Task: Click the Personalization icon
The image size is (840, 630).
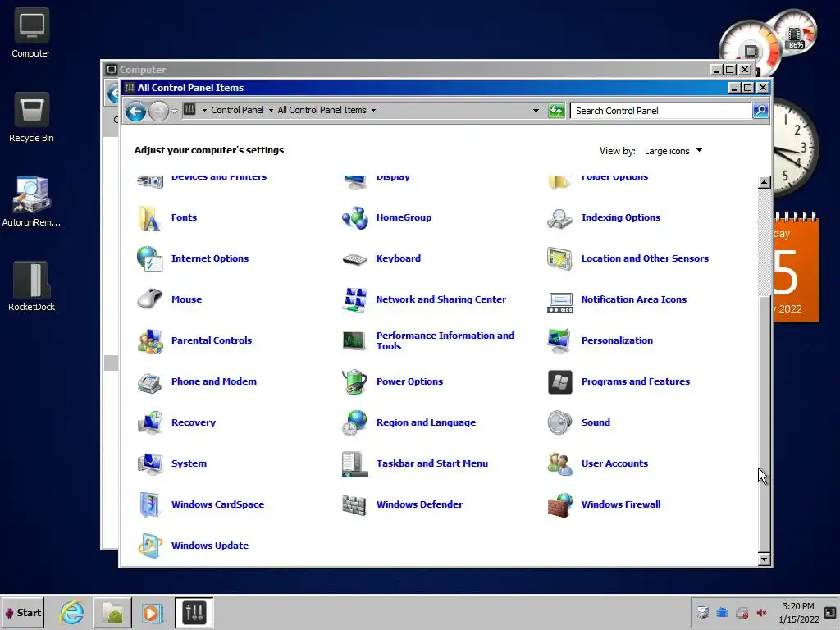Action: (x=559, y=340)
